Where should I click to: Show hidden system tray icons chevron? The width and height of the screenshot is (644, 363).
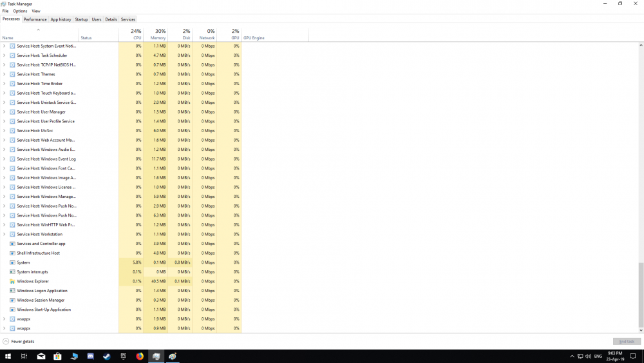coord(572,356)
